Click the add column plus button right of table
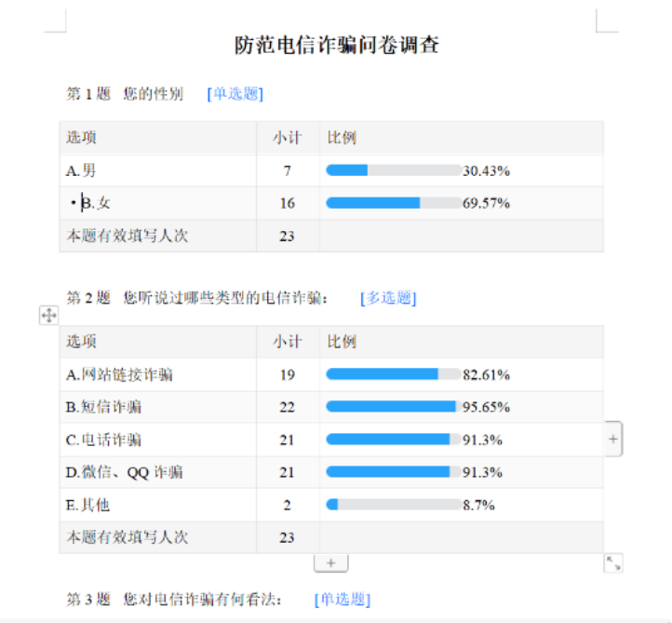Screen dimensions: 672x623 613,439
